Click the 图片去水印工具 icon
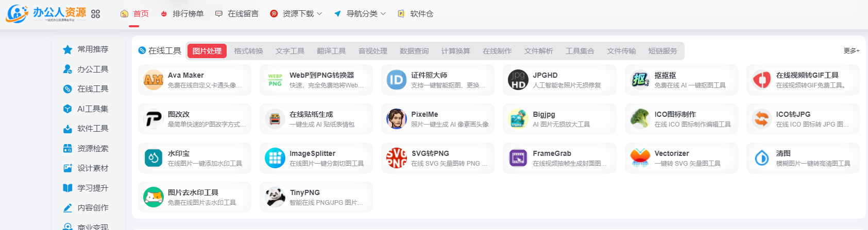Viewport: 868px width, 230px height. tap(154, 197)
